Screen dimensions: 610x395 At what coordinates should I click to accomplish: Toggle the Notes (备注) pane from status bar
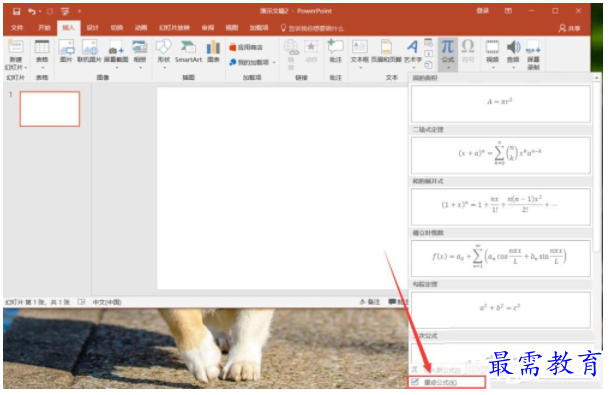tap(370, 302)
